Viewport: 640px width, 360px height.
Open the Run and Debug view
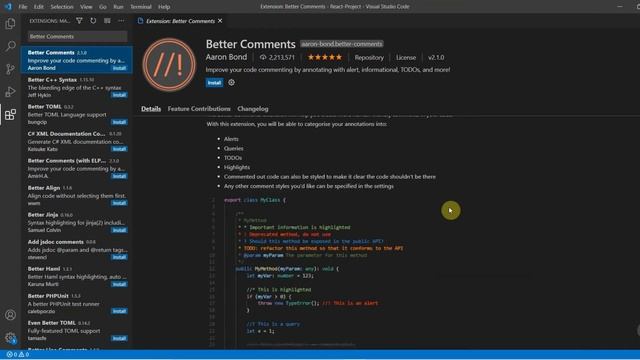pos(10,92)
